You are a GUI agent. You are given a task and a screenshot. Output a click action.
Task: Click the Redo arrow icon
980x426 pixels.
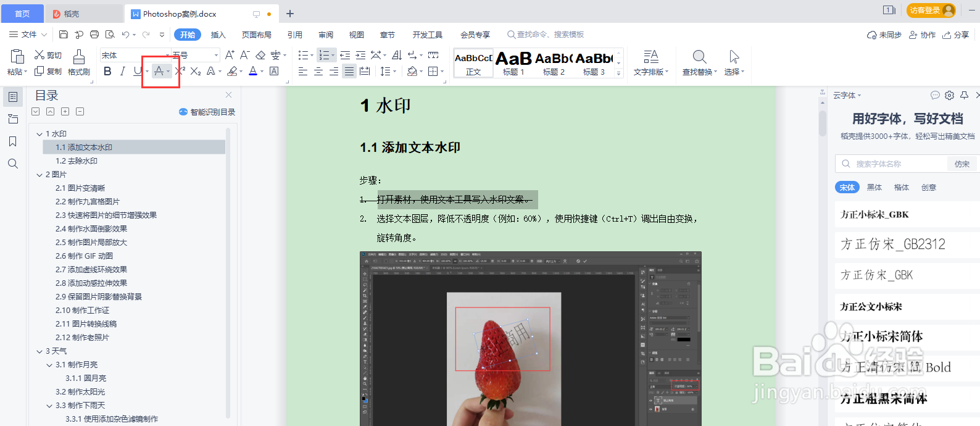point(146,35)
